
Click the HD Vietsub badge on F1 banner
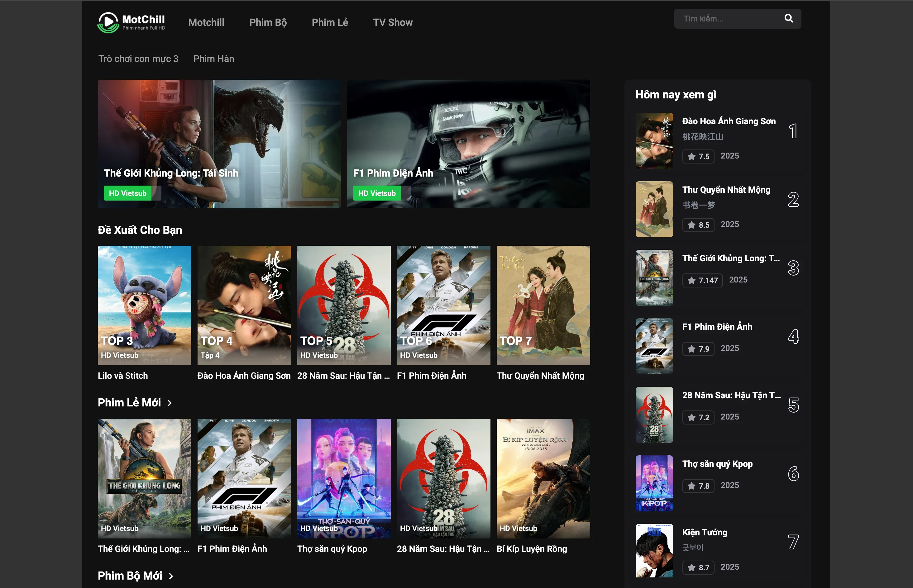(377, 193)
